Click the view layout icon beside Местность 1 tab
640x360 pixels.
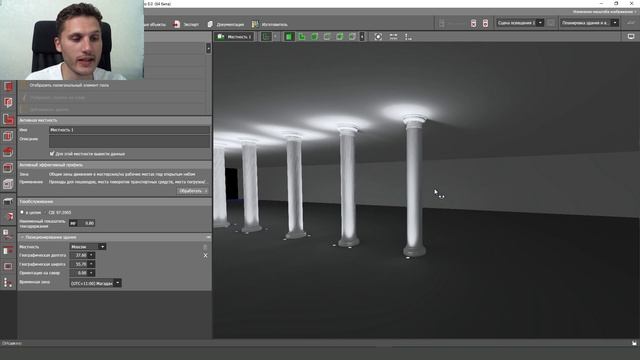click(x=266, y=37)
